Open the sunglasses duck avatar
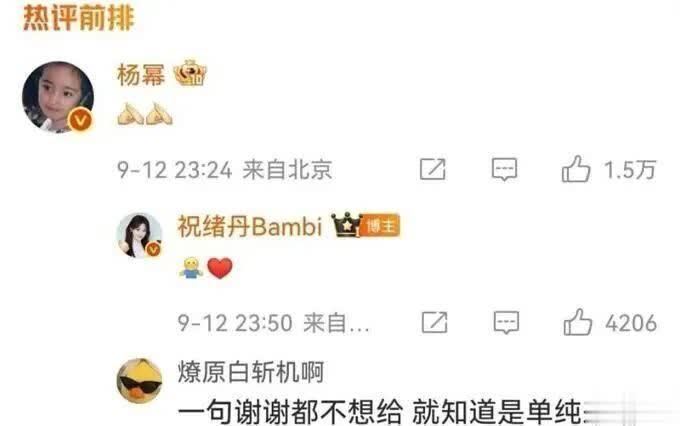Image resolution: width=680 pixels, height=426 pixels. (x=139, y=381)
